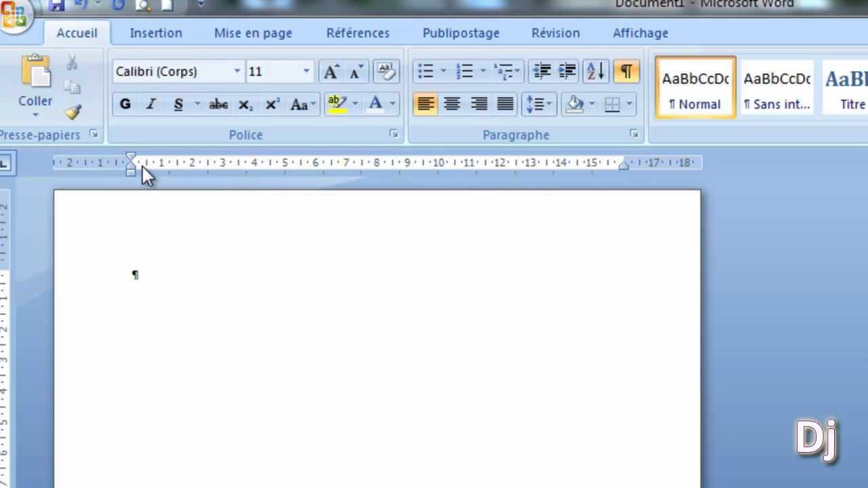Apply the Titre style
Viewport: 868px width, 488px height.
click(x=845, y=88)
